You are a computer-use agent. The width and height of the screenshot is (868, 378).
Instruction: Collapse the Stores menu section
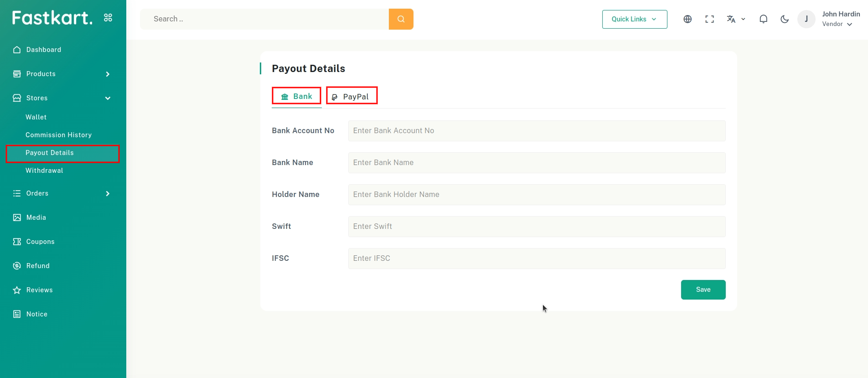click(x=108, y=98)
